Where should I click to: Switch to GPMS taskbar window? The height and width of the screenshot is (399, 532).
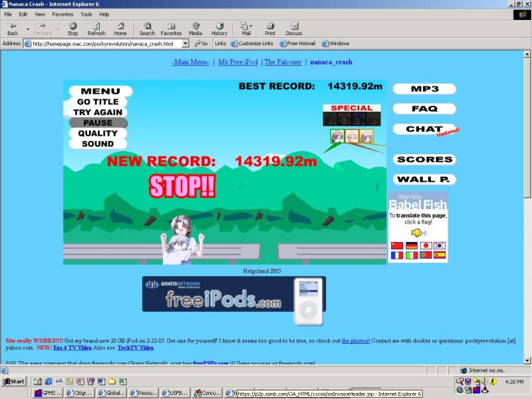click(48, 393)
